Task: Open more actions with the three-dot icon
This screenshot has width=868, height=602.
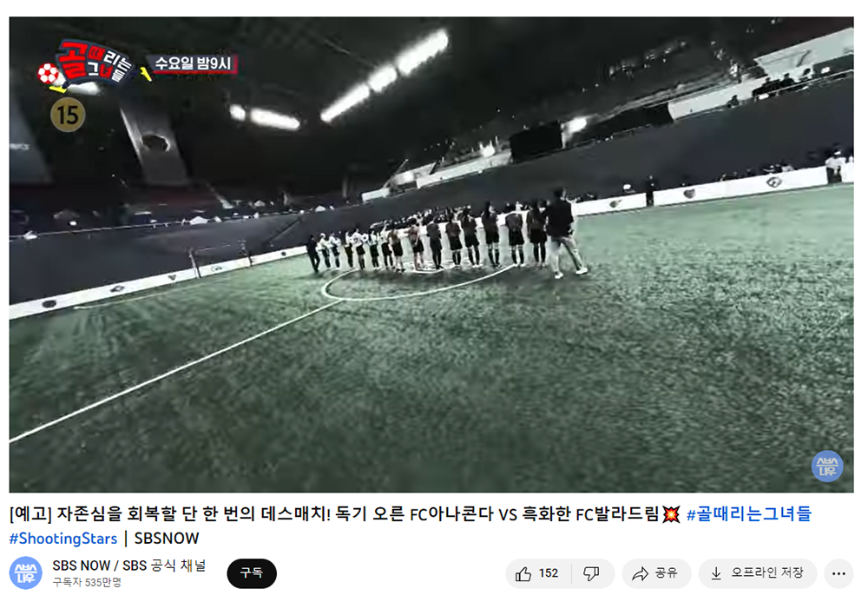Action: click(838, 573)
